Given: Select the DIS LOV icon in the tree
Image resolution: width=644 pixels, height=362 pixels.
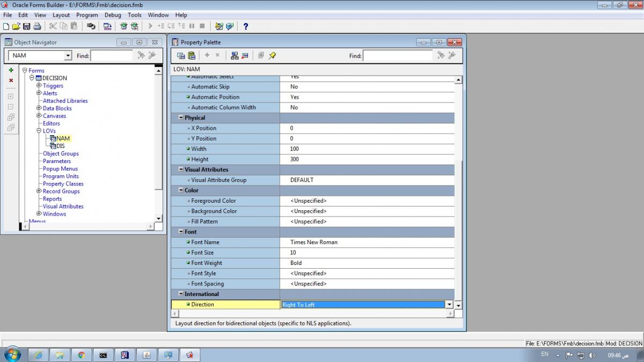Looking at the screenshot, I should pos(53,146).
